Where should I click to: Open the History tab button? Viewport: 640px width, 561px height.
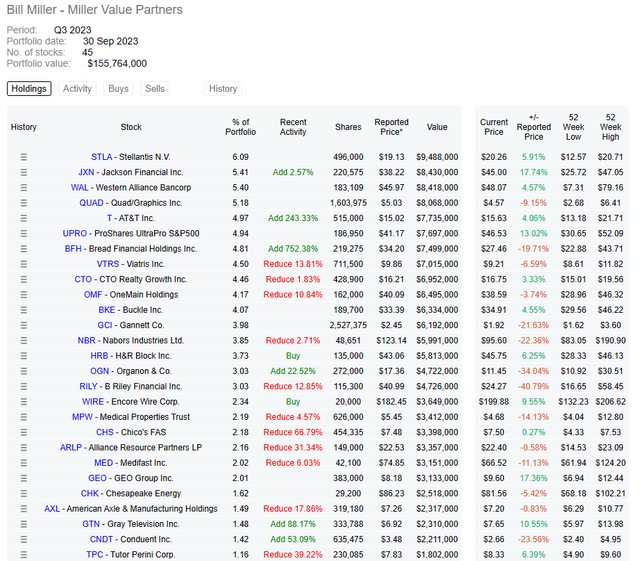pos(223,89)
